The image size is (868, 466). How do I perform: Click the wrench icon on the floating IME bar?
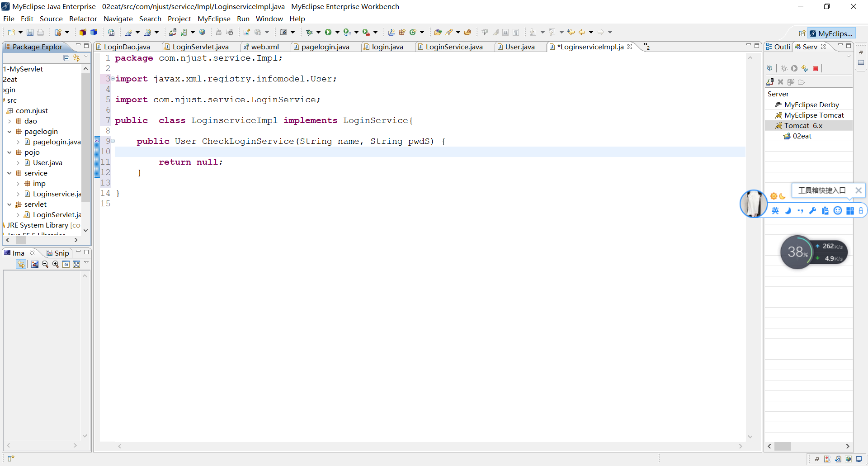point(812,210)
